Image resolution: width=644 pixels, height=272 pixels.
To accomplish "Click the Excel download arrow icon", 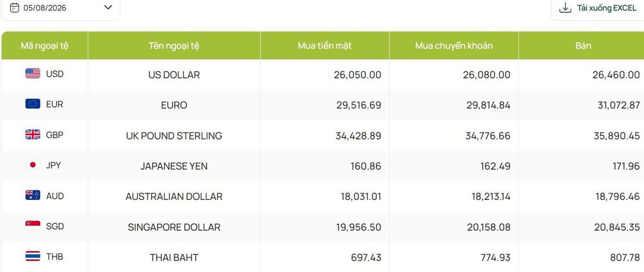I will 565,8.
